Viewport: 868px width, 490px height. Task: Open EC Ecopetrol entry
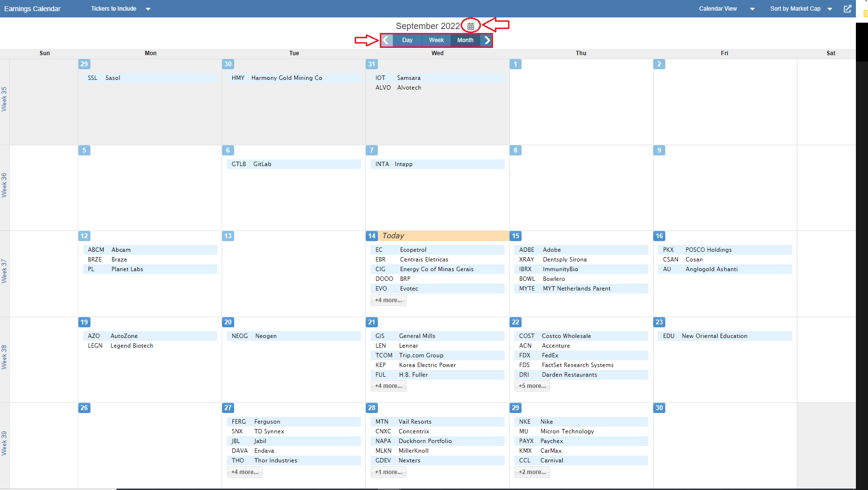[437, 250]
